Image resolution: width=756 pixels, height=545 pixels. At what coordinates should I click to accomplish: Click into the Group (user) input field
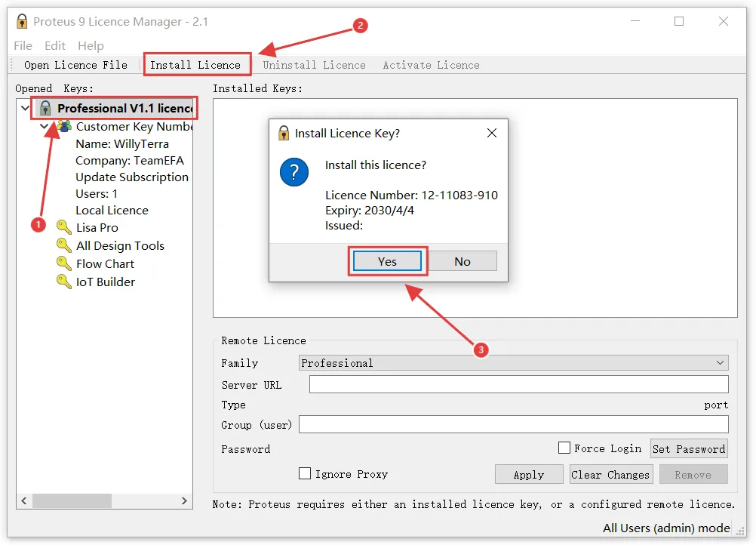tap(514, 424)
